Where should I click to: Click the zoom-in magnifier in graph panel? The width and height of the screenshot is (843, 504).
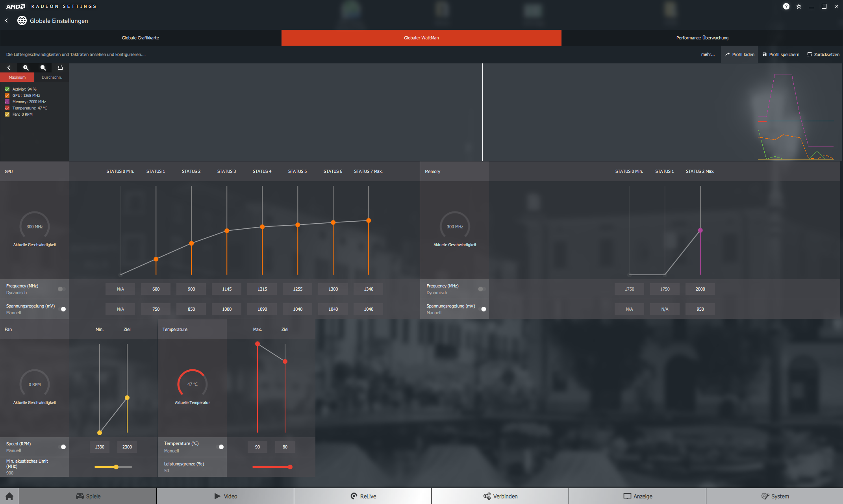26,68
